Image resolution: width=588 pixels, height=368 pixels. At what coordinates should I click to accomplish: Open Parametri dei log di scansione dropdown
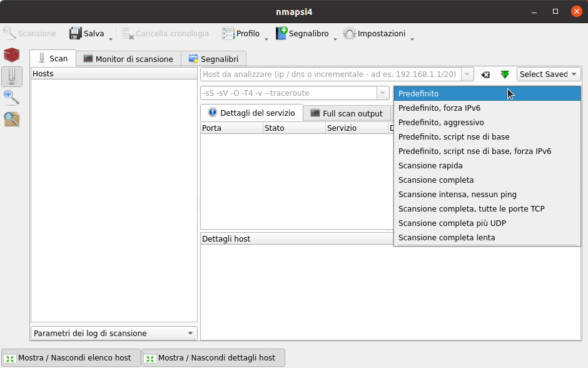tap(114, 333)
